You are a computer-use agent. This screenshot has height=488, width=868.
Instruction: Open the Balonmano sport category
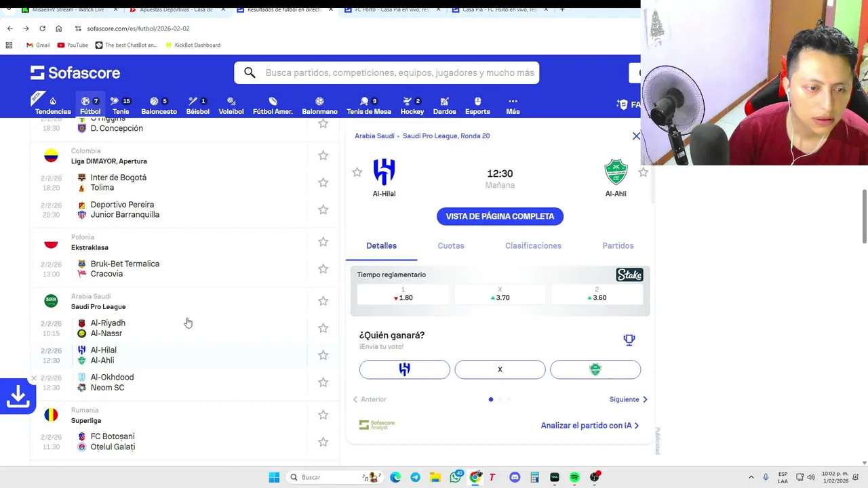click(x=319, y=105)
